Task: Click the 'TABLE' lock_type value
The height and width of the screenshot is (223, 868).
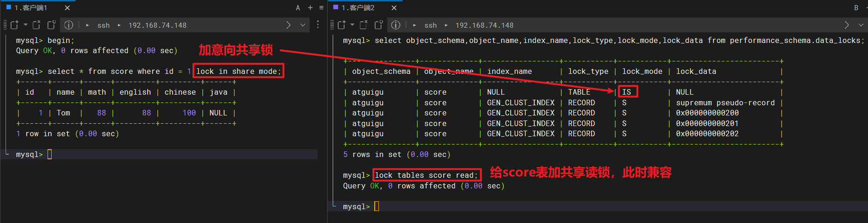Action: click(579, 92)
